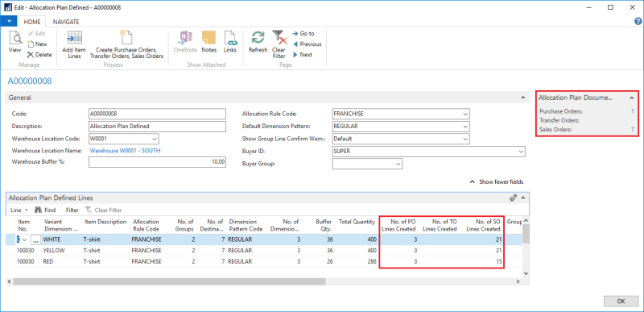Click lines vertical scrollbar down arrow
The image size is (644, 312).
tap(526, 273)
